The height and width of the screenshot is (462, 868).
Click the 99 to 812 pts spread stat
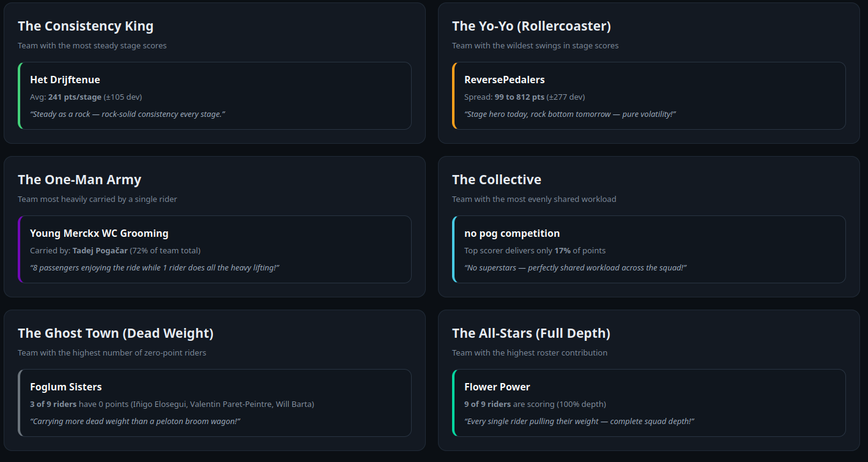[519, 97]
